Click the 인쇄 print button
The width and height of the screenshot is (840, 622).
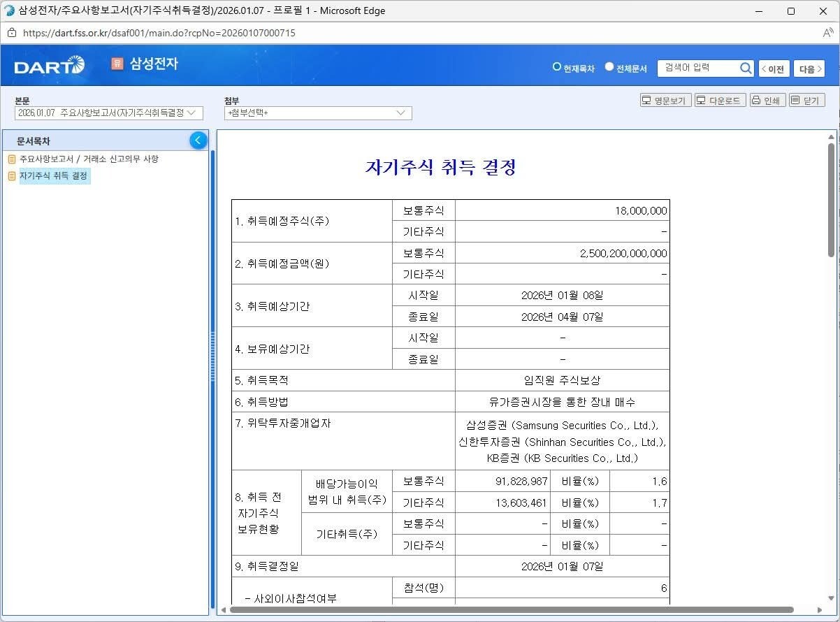click(767, 101)
